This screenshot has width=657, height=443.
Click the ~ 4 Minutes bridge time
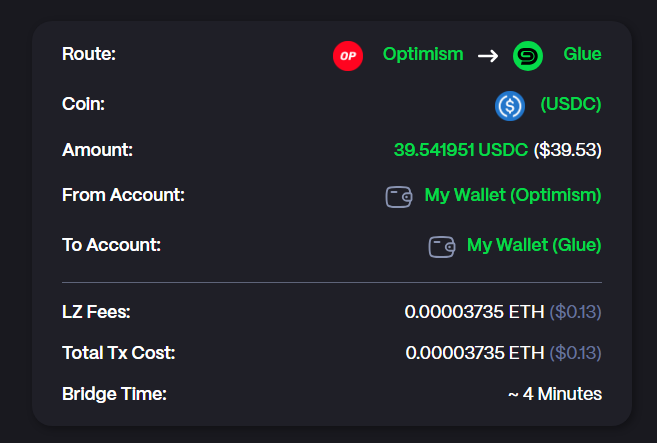click(x=555, y=394)
